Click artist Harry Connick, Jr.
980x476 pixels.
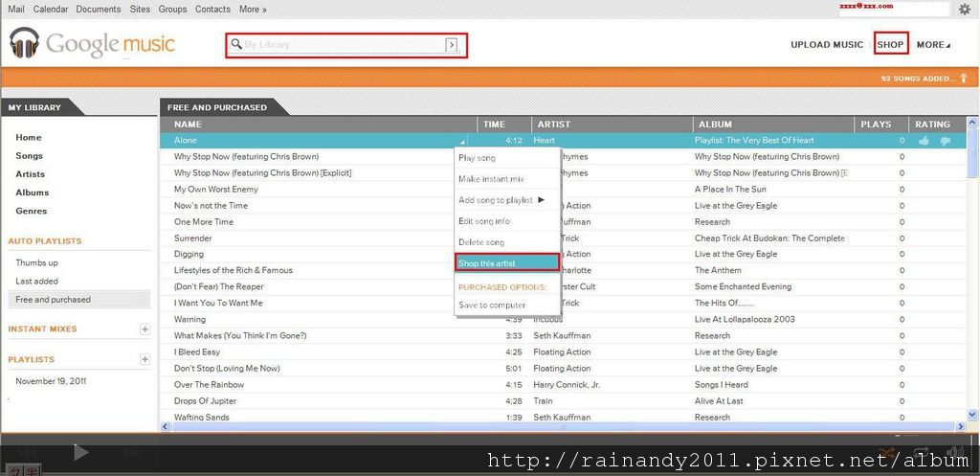pos(567,385)
